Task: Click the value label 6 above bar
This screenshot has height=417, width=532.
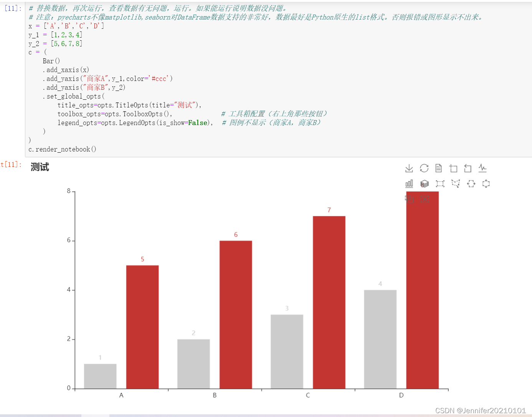Action: [x=236, y=234]
